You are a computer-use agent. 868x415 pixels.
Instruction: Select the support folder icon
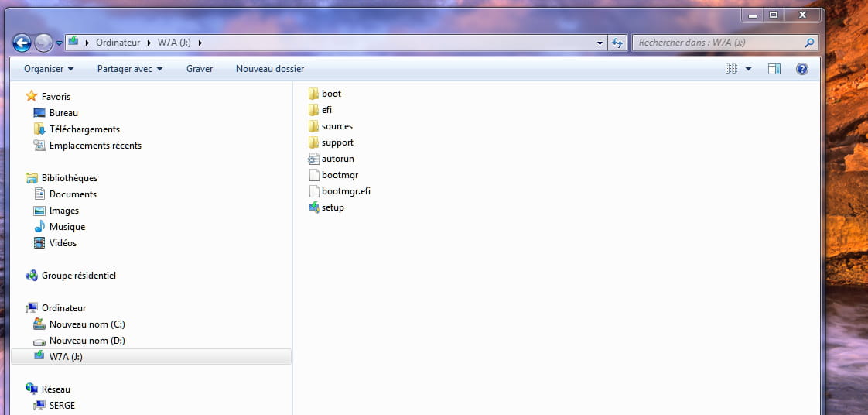tap(314, 142)
